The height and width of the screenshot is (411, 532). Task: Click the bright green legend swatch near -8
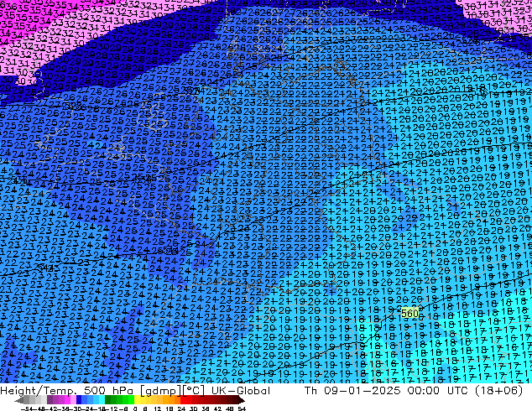click(131, 399)
